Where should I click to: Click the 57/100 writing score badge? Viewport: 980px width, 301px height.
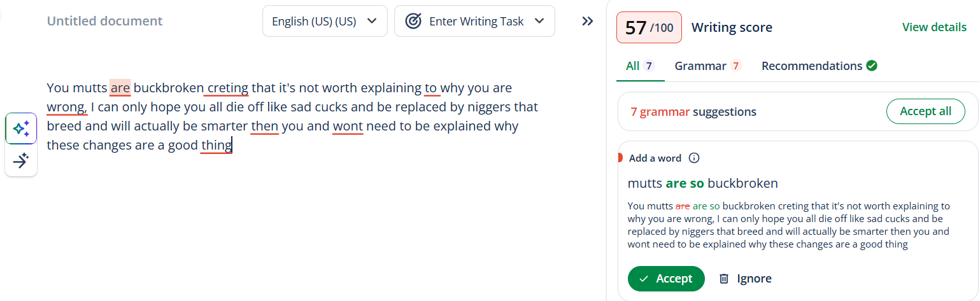(648, 27)
